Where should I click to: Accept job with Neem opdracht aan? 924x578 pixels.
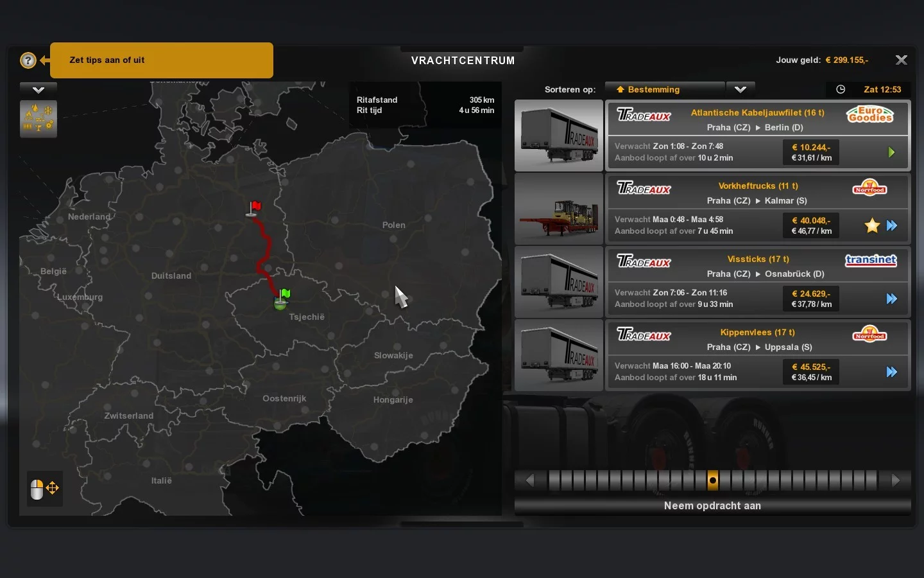[x=713, y=506]
